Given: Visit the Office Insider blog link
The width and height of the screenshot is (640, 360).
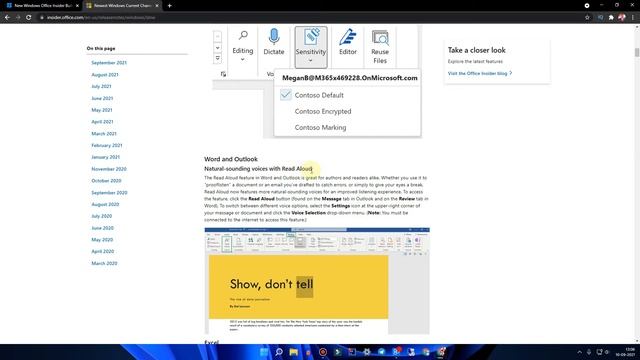Looking at the screenshot, I should 480,73.
